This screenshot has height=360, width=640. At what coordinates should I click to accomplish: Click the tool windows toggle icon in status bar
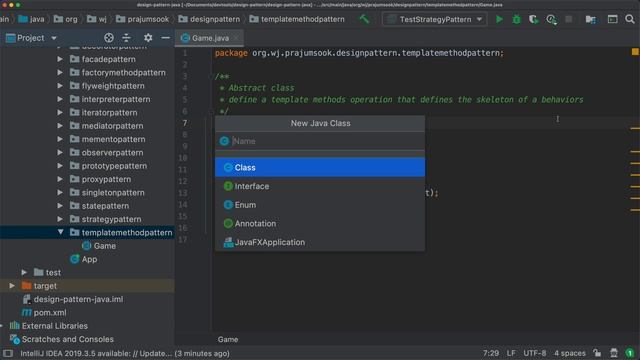pos(7,353)
